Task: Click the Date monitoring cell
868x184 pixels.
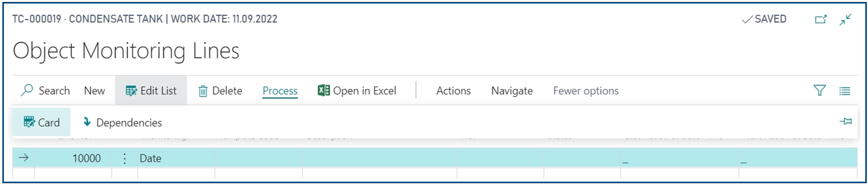Action: pyautogui.click(x=176, y=158)
